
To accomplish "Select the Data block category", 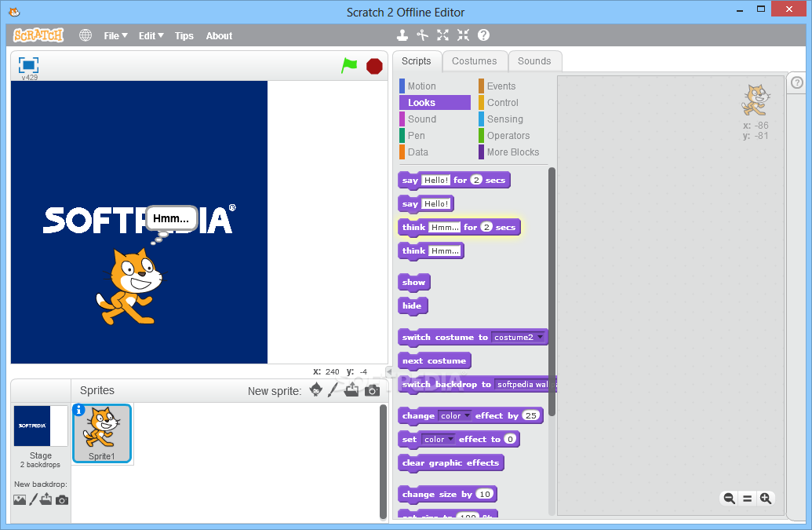I will click(435, 152).
